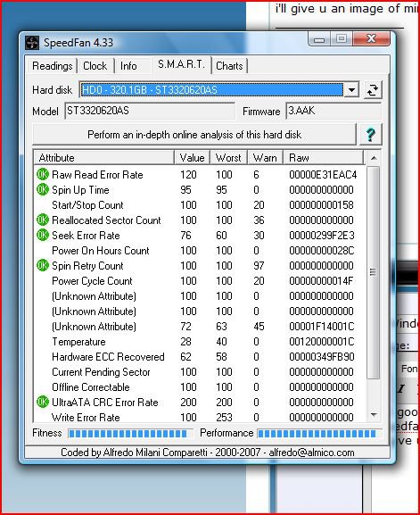Click the Model field ST3320620AS

pyautogui.click(x=150, y=111)
